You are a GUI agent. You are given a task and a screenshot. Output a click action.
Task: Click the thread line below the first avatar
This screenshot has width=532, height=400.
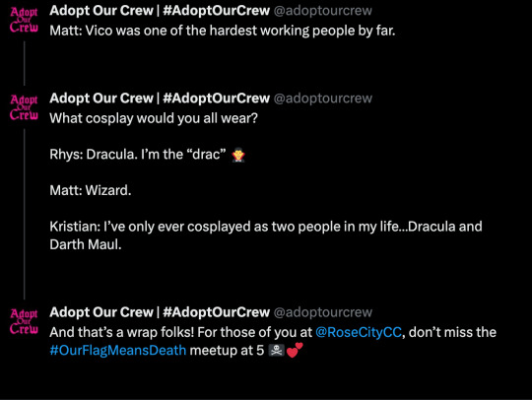point(24,63)
